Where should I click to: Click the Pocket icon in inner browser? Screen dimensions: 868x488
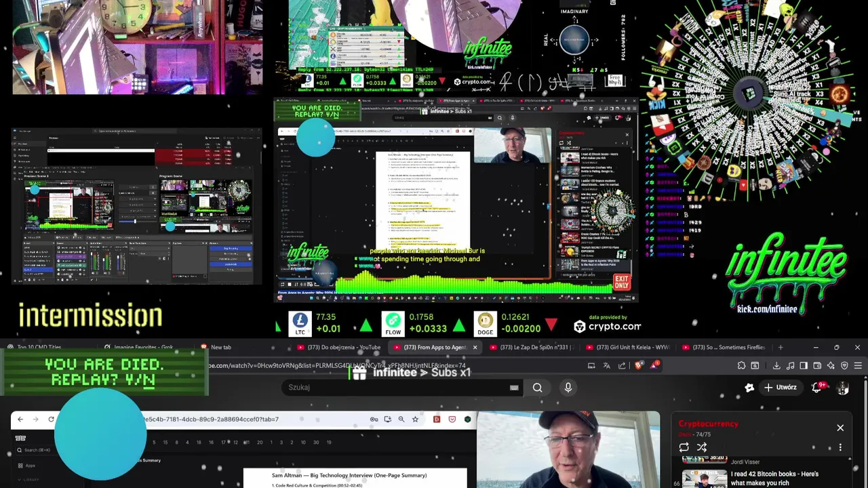pos(452,420)
